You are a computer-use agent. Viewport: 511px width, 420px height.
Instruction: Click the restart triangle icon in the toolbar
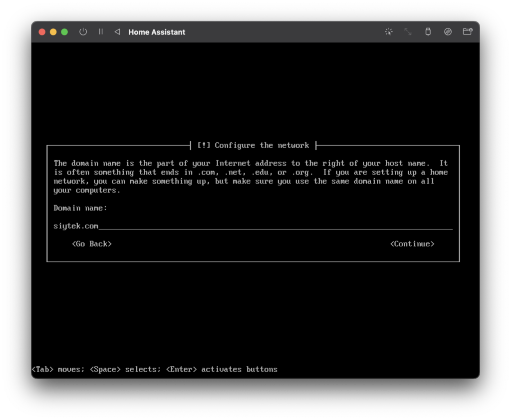pos(117,31)
